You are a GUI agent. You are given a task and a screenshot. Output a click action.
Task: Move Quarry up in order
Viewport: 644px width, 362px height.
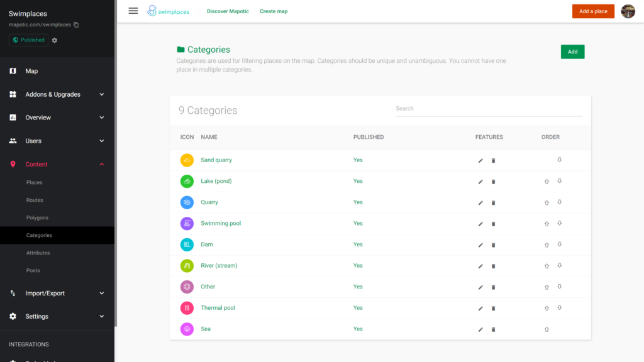[x=547, y=203]
